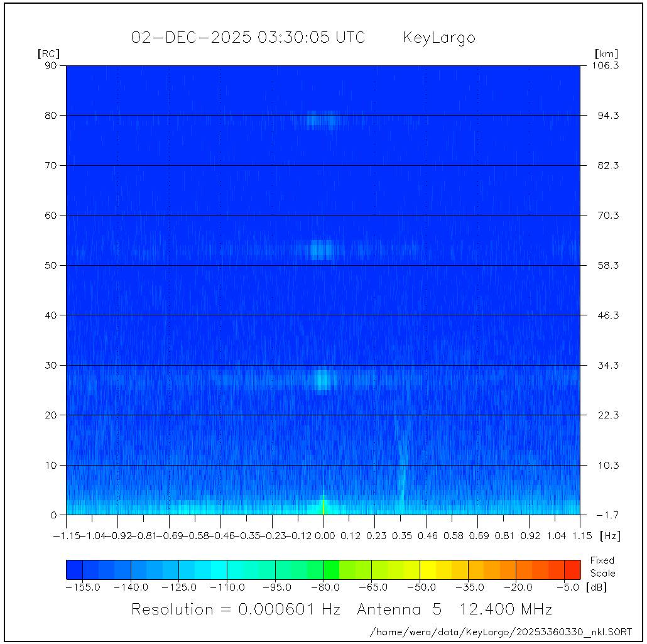
Task: Click the yellow-green peak at 0.00 Hz baseline
Action: [x=323, y=505]
